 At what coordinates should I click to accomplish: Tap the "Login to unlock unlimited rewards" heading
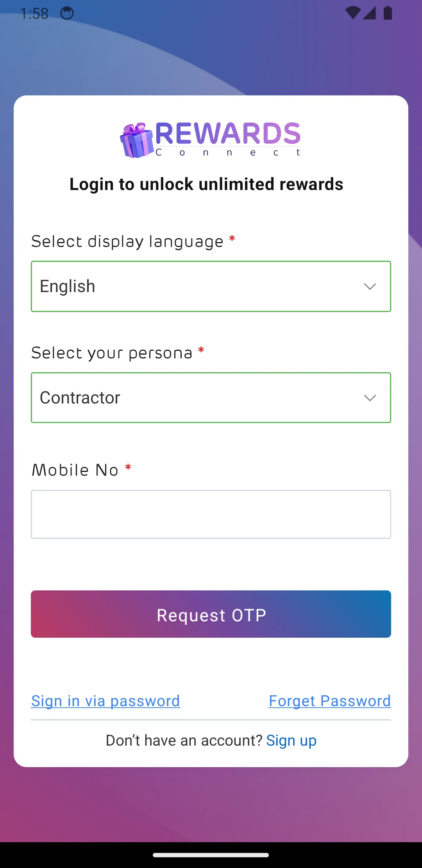pyautogui.click(x=206, y=184)
